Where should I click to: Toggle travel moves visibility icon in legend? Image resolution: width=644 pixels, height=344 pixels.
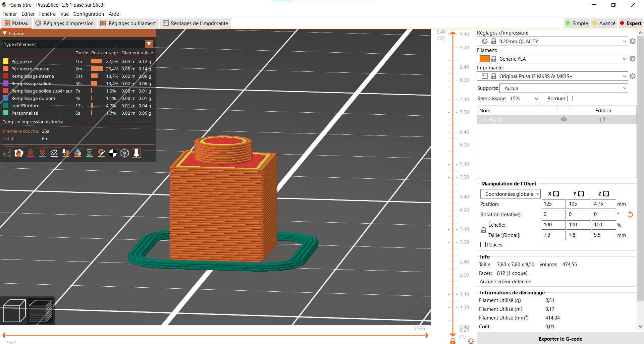(7, 153)
